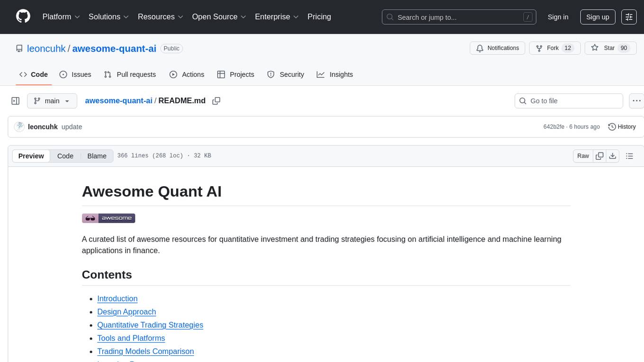Jump to Trading Models Comparison section
Screen dimensions: 644x362
145,352
